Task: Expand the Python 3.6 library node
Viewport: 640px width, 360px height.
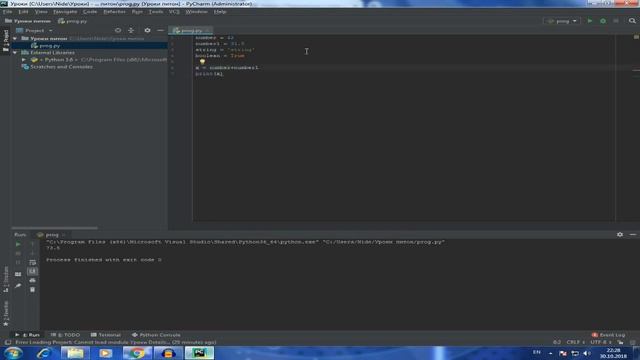Action: tap(24, 60)
